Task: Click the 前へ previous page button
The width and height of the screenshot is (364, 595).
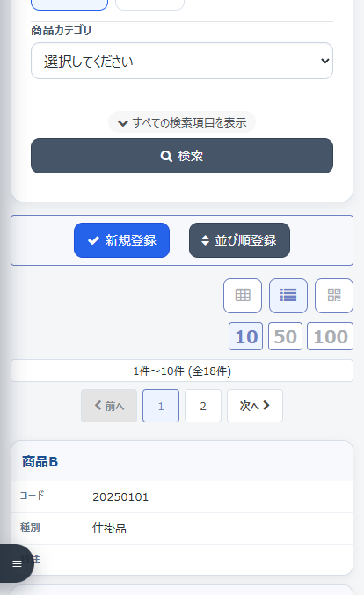Action: click(x=109, y=406)
